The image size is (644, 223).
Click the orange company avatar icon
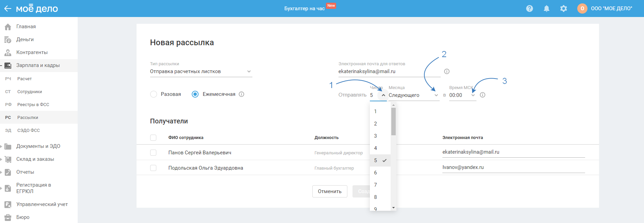click(582, 8)
